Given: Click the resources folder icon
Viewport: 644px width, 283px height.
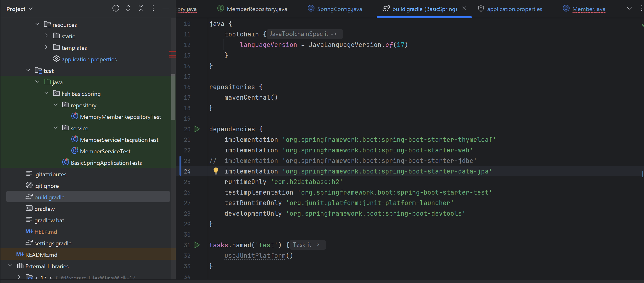Looking at the screenshot, I should [x=47, y=24].
